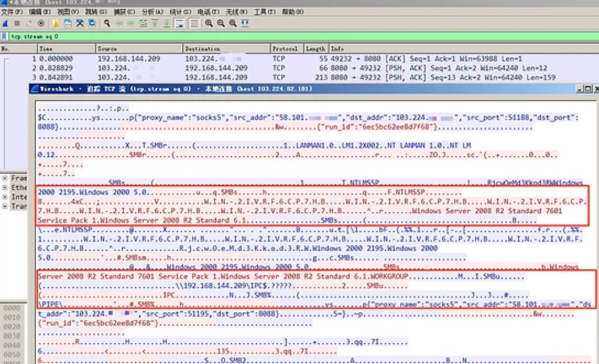Zoom in the main window text
This screenshot has height=364, width=599.
(209, 24)
